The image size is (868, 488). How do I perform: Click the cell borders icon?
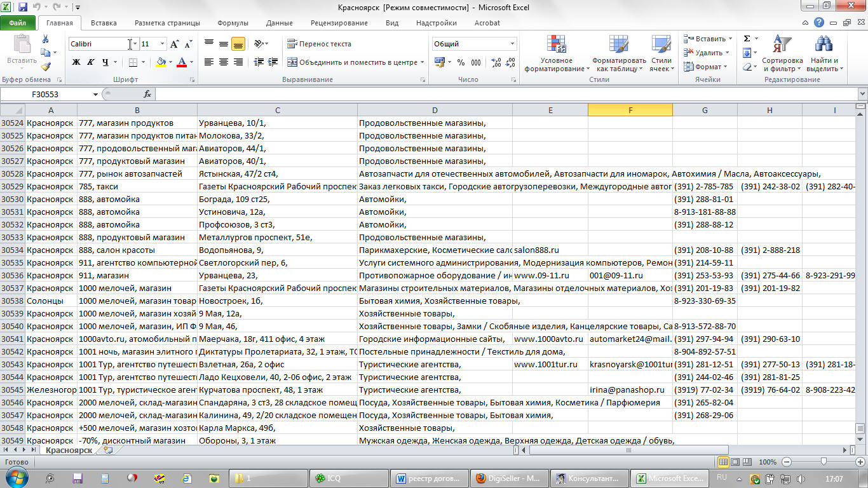[132, 62]
